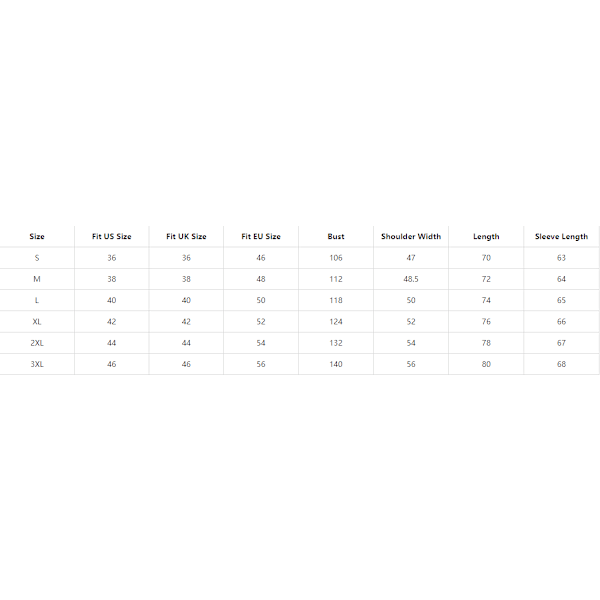Screen dimensions: 600x600
Task: Select the M size row label
Action: [37, 279]
